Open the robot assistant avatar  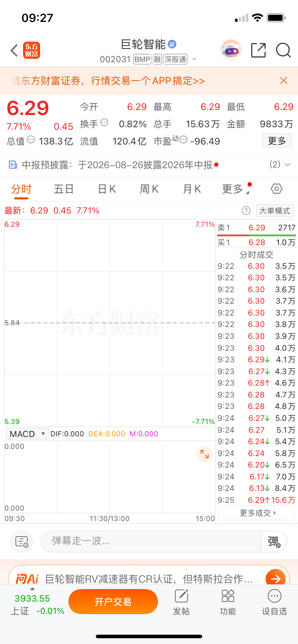tap(231, 50)
